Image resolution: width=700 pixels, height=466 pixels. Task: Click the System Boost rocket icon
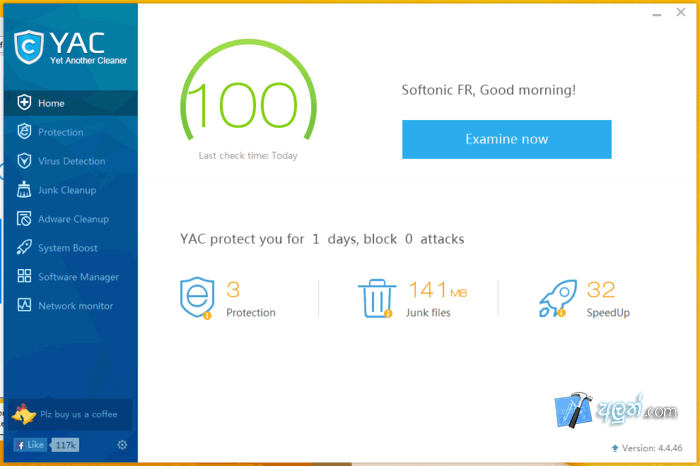(x=24, y=247)
